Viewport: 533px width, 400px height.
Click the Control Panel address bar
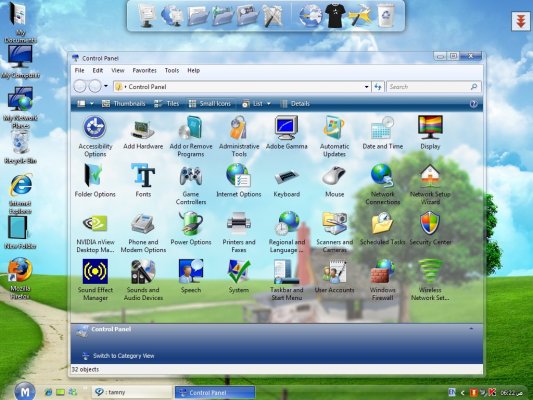click(x=242, y=87)
